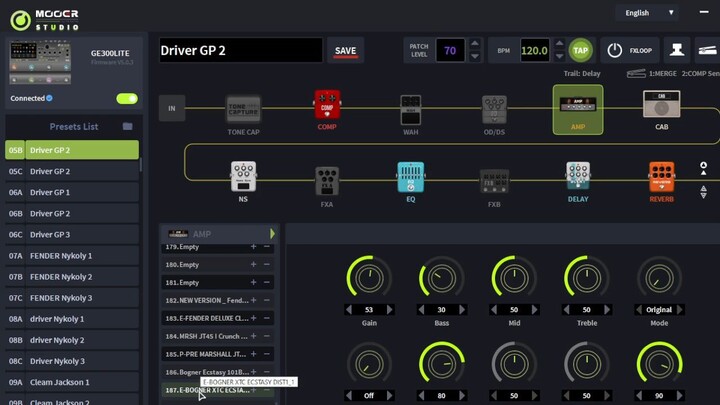720x405 pixels.
Task: Click the Gain left arrow
Action: (x=349, y=309)
